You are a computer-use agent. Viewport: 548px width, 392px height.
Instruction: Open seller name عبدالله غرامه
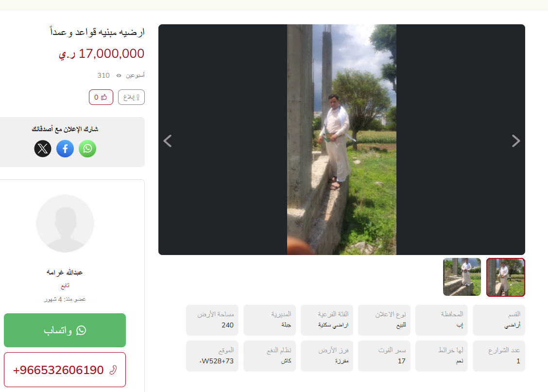click(x=65, y=272)
